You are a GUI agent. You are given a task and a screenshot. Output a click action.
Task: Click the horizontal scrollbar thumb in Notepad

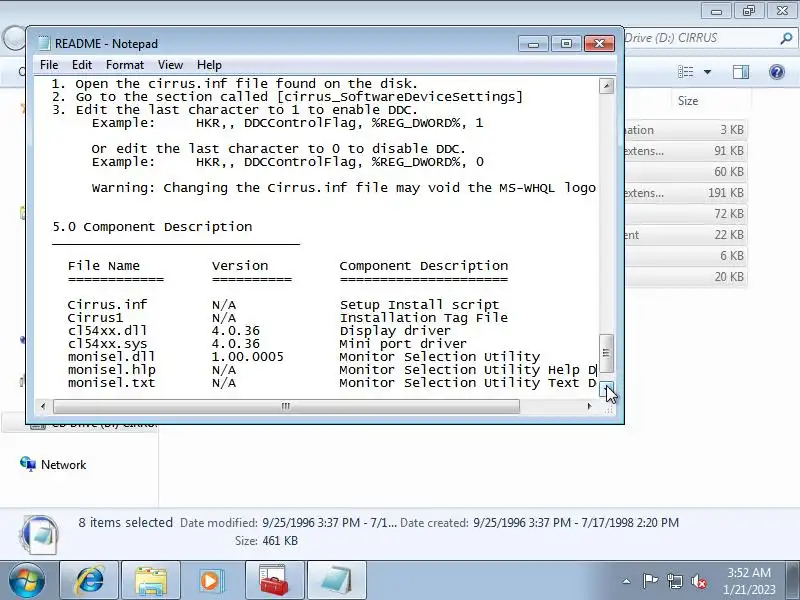286,407
